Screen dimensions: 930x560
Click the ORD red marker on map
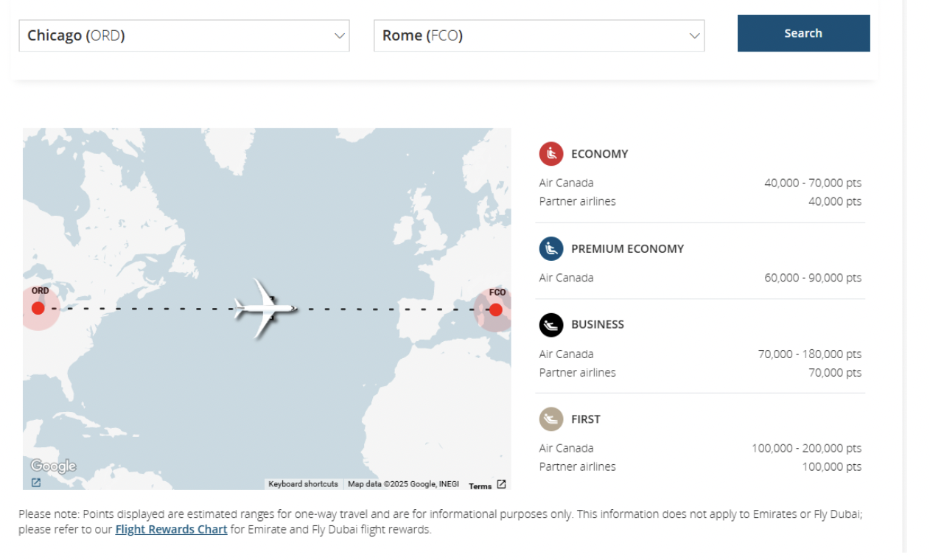point(38,308)
